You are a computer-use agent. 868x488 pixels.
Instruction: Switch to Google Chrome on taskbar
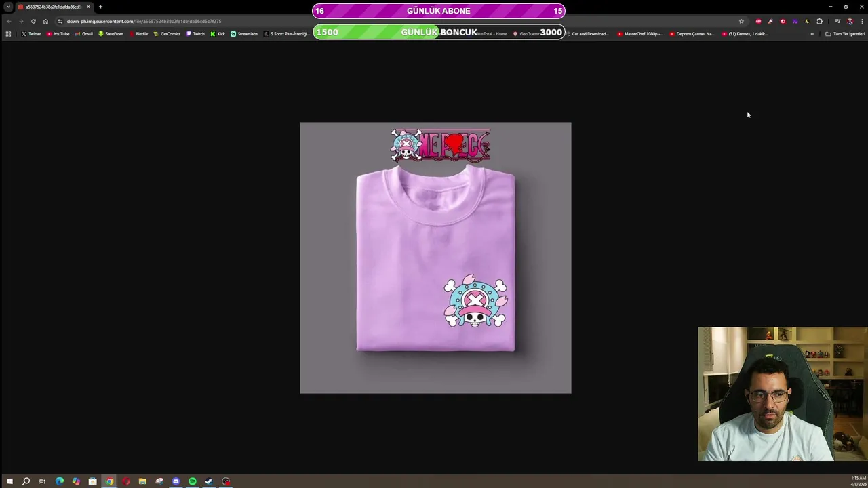click(x=109, y=481)
